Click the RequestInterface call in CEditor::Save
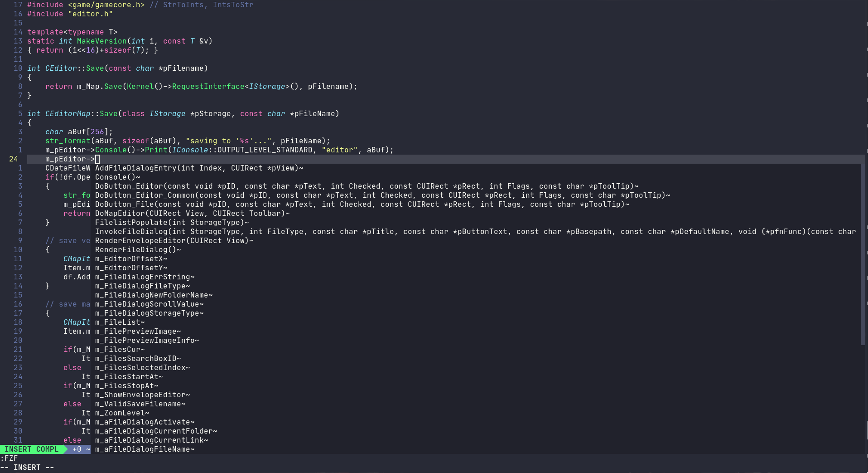868x473 pixels. coord(208,87)
